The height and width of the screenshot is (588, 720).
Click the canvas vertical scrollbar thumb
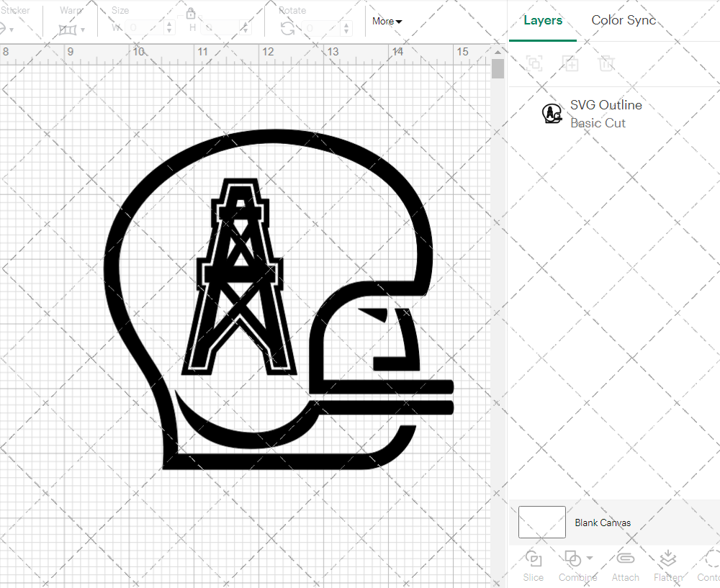(x=498, y=69)
